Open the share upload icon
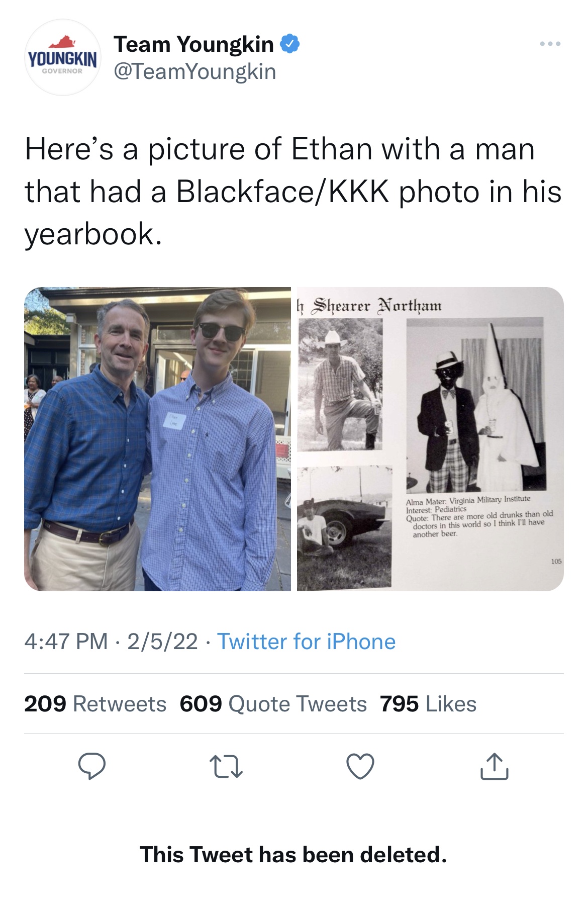The image size is (588, 907). 495,766
